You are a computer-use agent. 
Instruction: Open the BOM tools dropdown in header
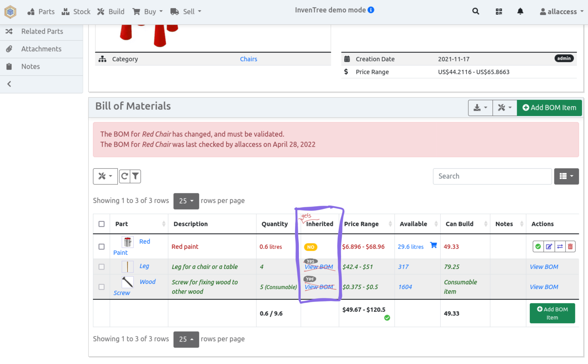coord(505,108)
